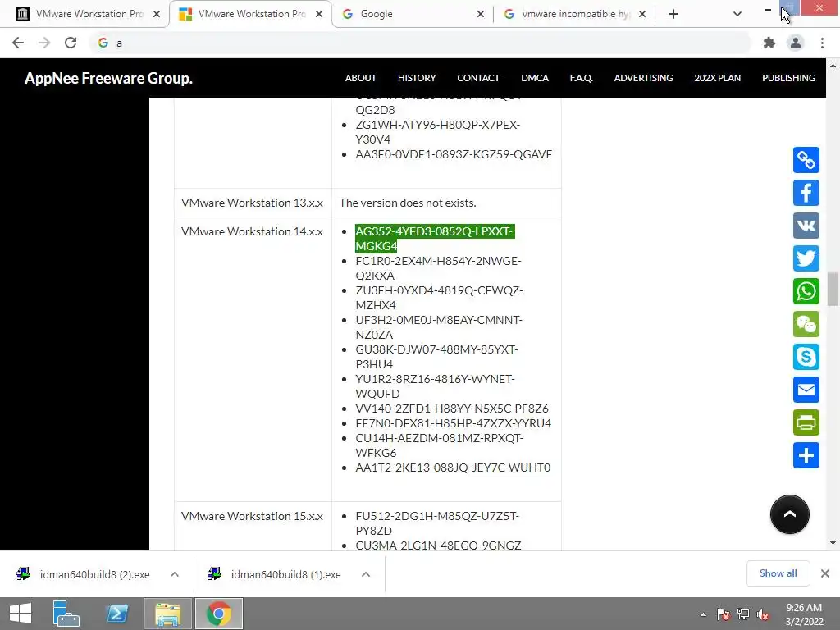Open the ADVERTISING menu item

click(643, 78)
